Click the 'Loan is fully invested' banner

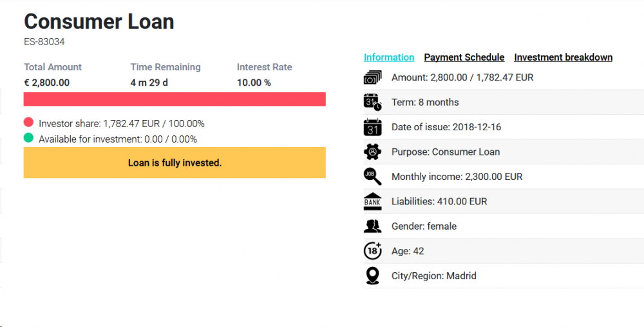(x=175, y=163)
